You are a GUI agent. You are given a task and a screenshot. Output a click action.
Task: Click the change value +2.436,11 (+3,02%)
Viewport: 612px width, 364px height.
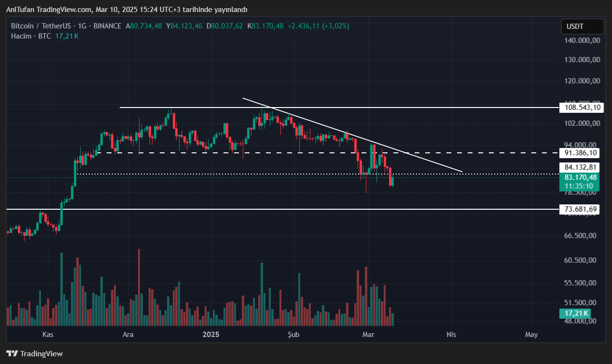(x=319, y=26)
